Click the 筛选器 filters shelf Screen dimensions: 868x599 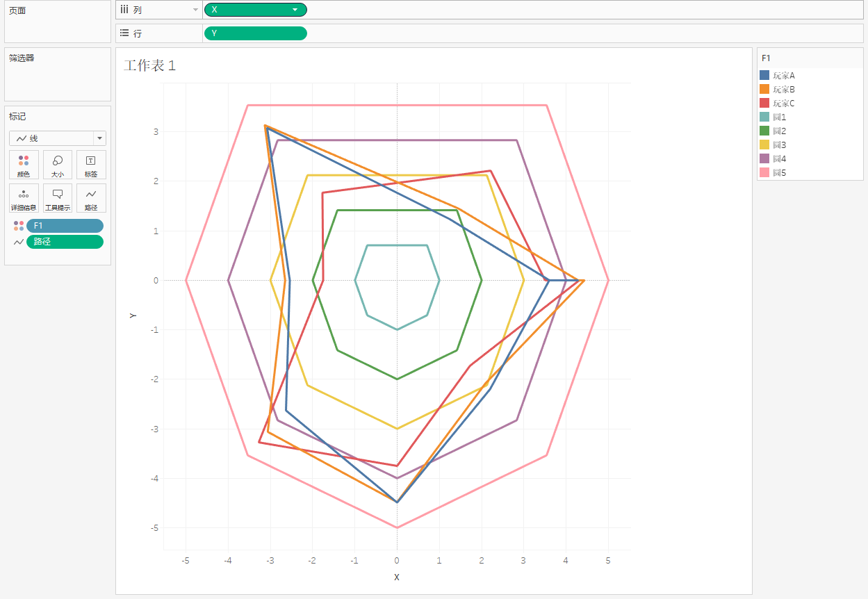(58, 74)
